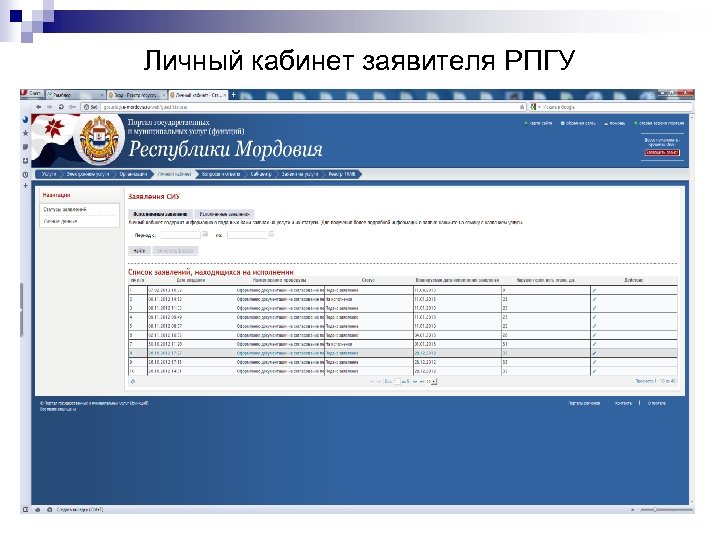The width and height of the screenshot is (720, 540).
Task: Click Opera Link cloud icon in status bar
Action: [38, 509]
